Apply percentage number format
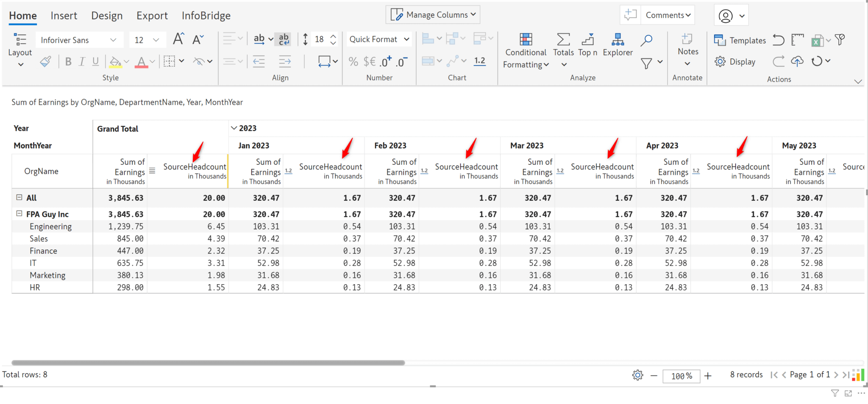The height and width of the screenshot is (404, 868). click(353, 61)
